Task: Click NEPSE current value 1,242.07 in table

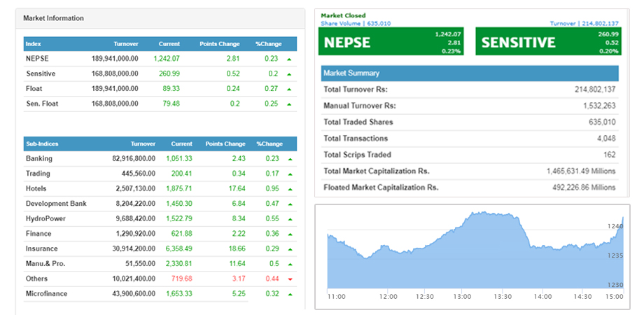Action: (167, 59)
